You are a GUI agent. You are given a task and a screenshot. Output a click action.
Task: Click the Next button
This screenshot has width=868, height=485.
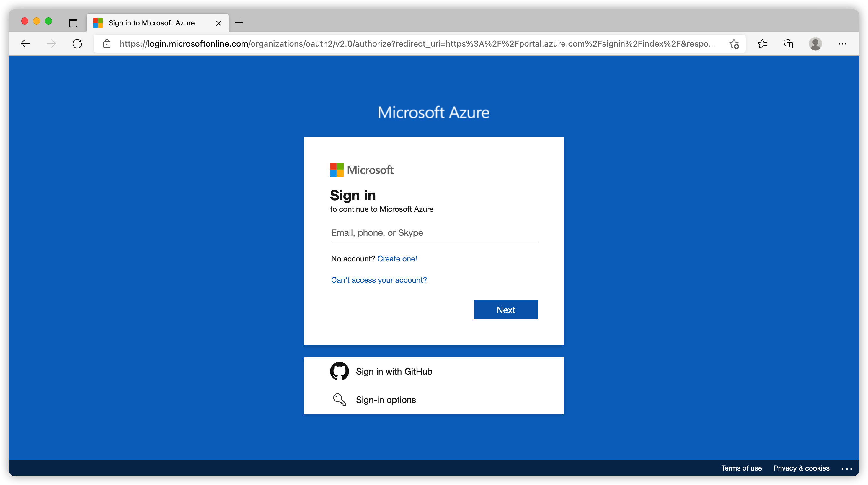point(506,310)
